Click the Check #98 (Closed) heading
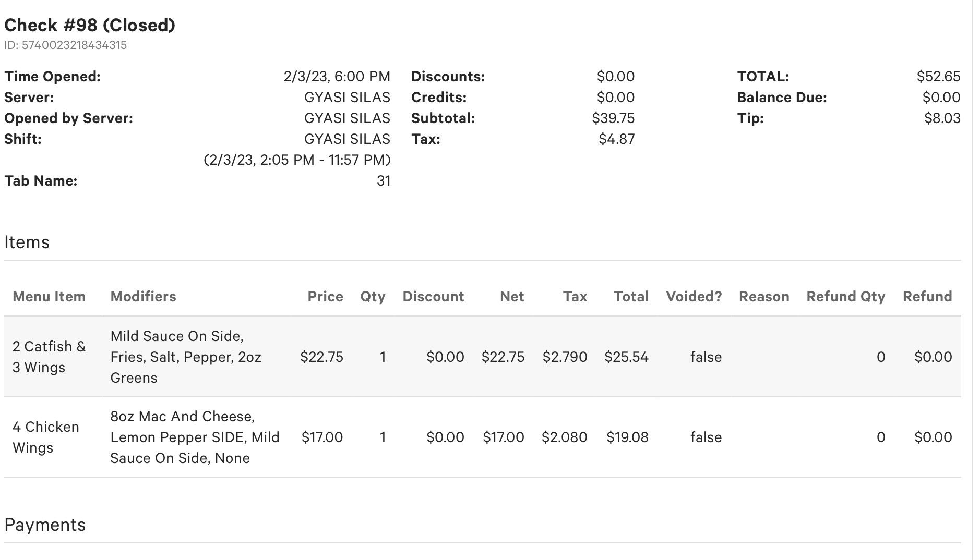Image resolution: width=980 pixels, height=560 pixels. pyautogui.click(x=90, y=25)
